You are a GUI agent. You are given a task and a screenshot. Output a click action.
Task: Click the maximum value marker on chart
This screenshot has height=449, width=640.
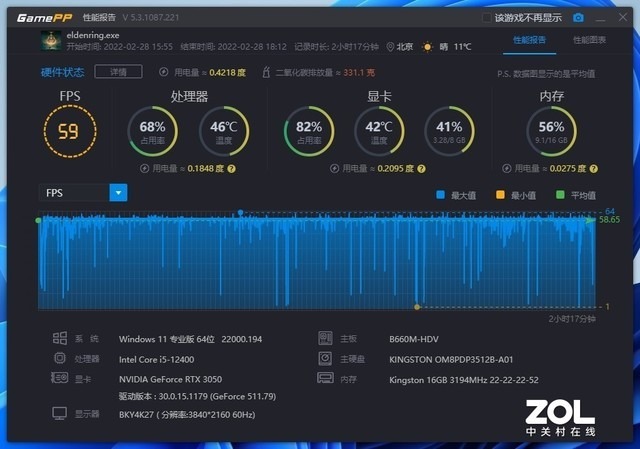[x=240, y=212]
